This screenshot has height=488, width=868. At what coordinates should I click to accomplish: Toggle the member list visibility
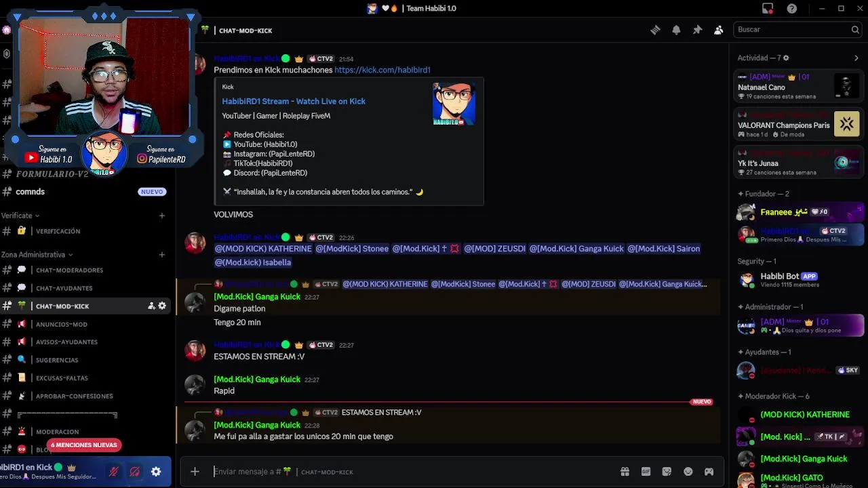pos(718,30)
